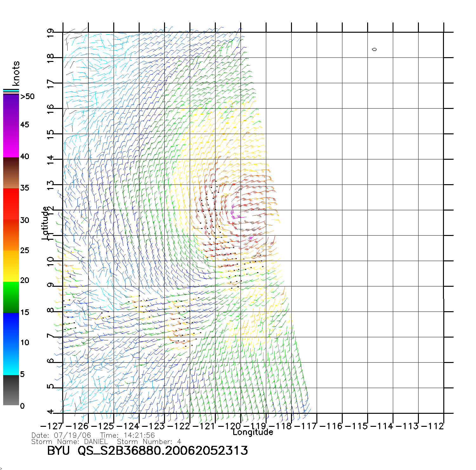Click the 'Longitude' axis title
The height and width of the screenshot is (470, 476).
tap(253, 432)
